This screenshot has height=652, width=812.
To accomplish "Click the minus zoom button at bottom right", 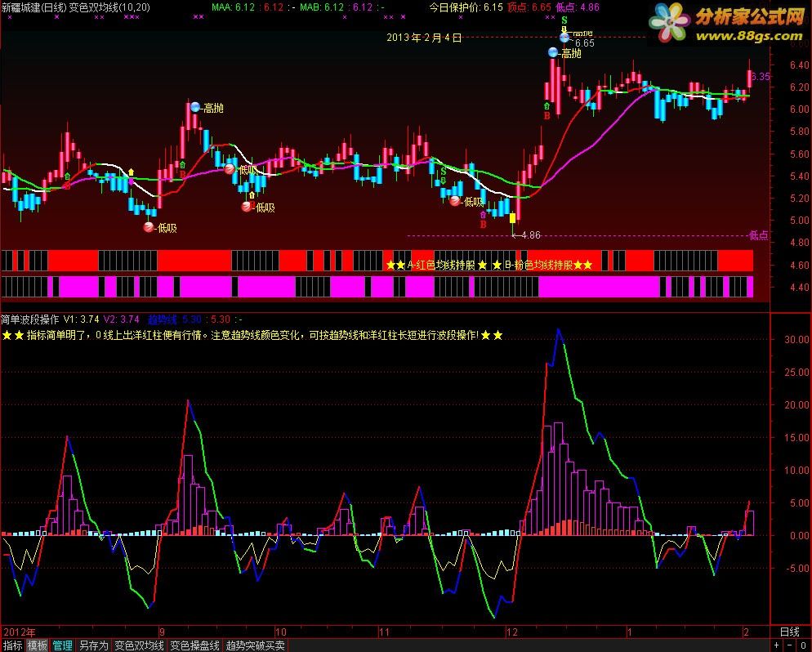I will (x=790, y=645).
